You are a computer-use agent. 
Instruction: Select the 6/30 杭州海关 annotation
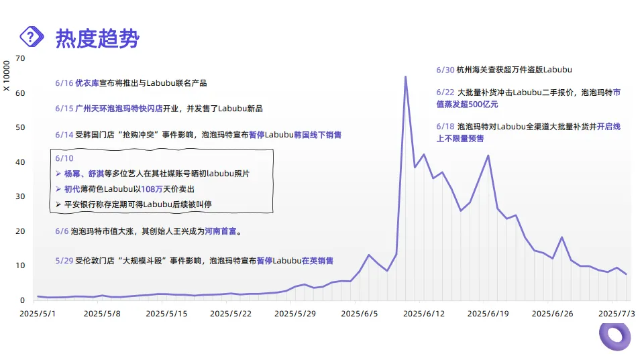pos(504,70)
